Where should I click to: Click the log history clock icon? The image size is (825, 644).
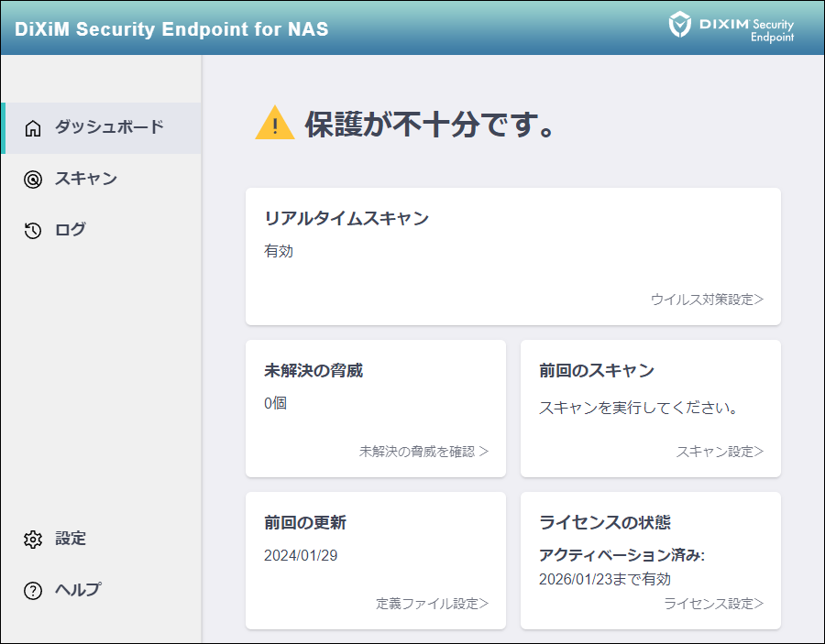[33, 231]
